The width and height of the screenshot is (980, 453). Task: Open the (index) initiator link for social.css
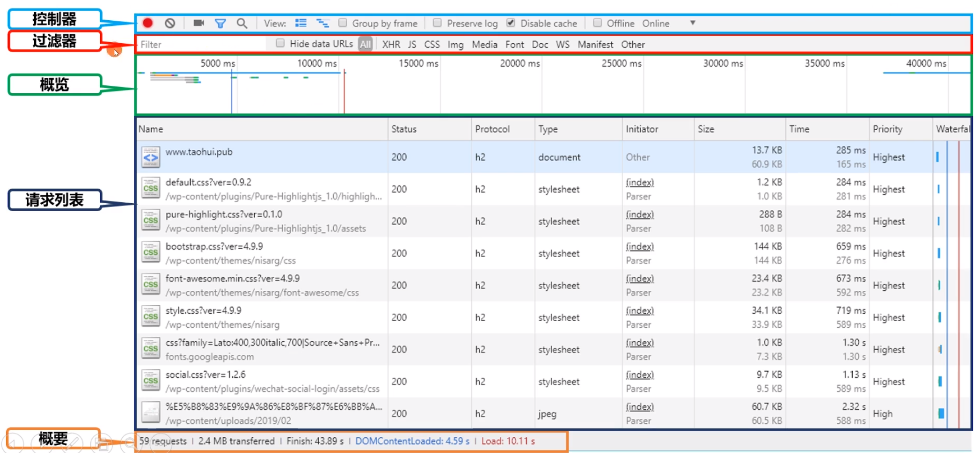(639, 374)
